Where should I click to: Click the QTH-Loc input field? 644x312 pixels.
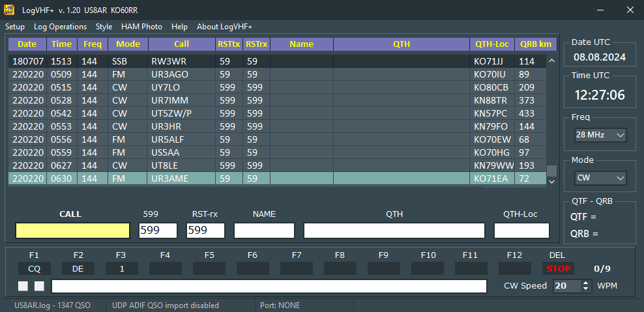(521, 231)
